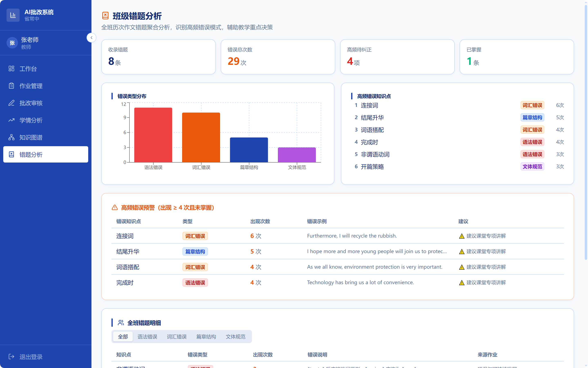Click the 学情分析 trend line icon
Screen dimensions: 588x368
pyautogui.click(x=11, y=120)
